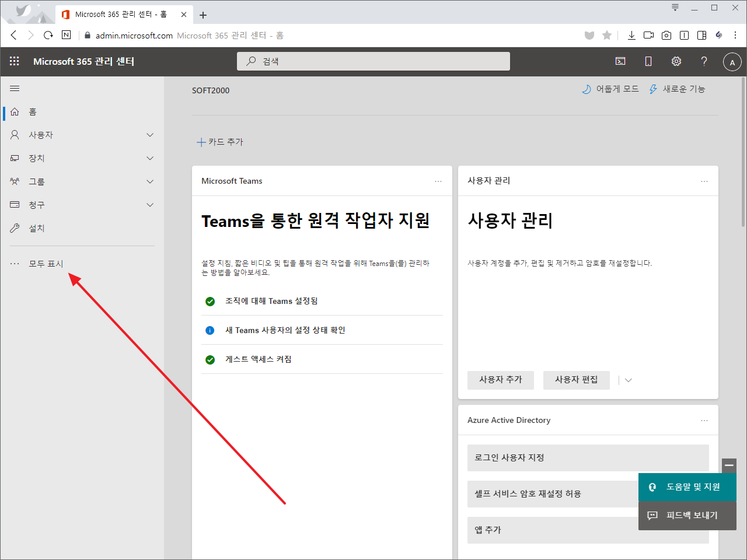
Task: Click the mobile app icon in header
Action: click(648, 61)
